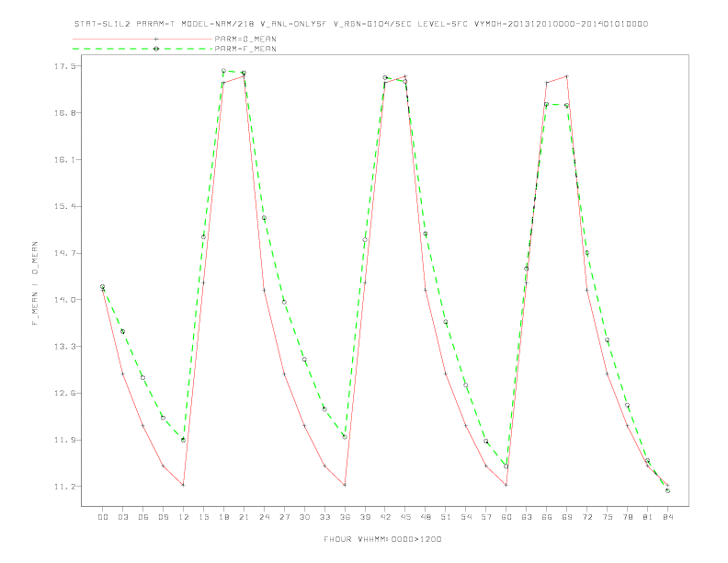Click x-axis forecast hour label 63
728x563 pixels.
click(x=527, y=517)
